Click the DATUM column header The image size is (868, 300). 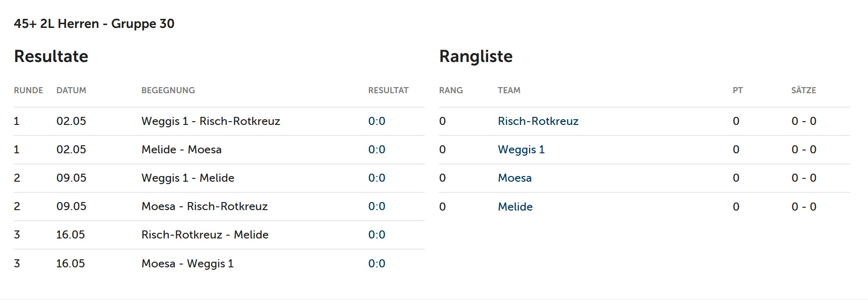(71, 90)
